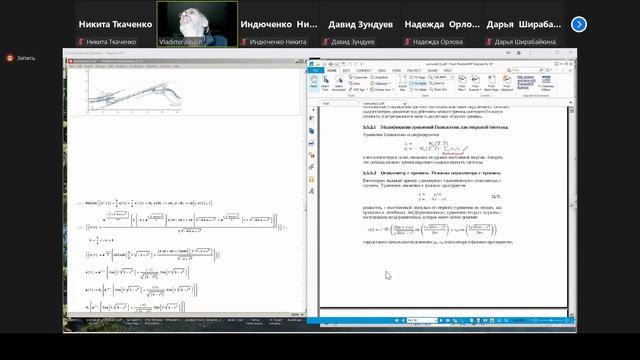Create PDF From Clipboard
This screenshot has height=360, width=640.
point(507,83)
